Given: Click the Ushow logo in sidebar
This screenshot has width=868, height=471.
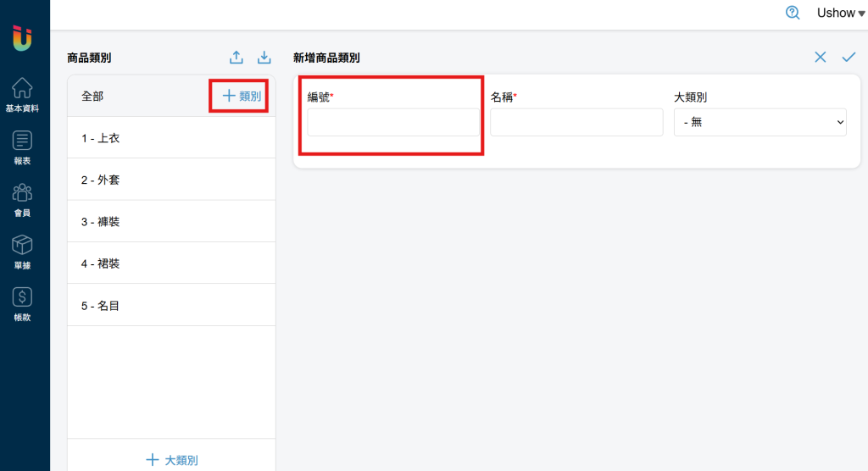Looking at the screenshot, I should click(x=22, y=38).
